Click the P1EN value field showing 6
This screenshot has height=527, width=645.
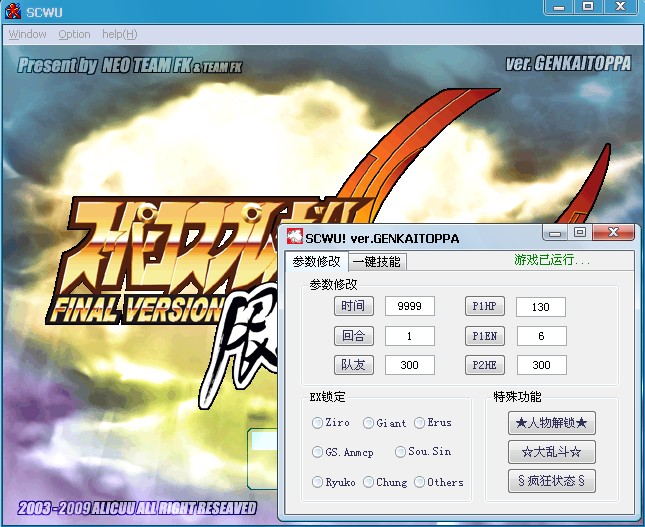click(541, 336)
